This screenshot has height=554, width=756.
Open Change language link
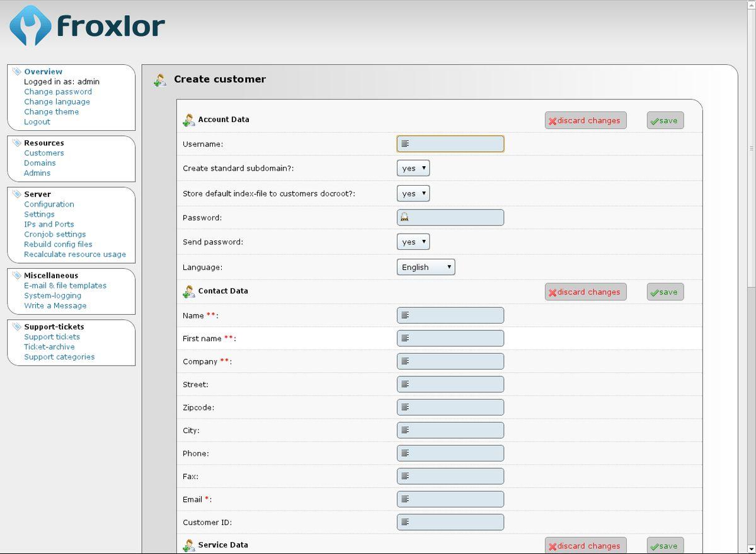point(57,102)
